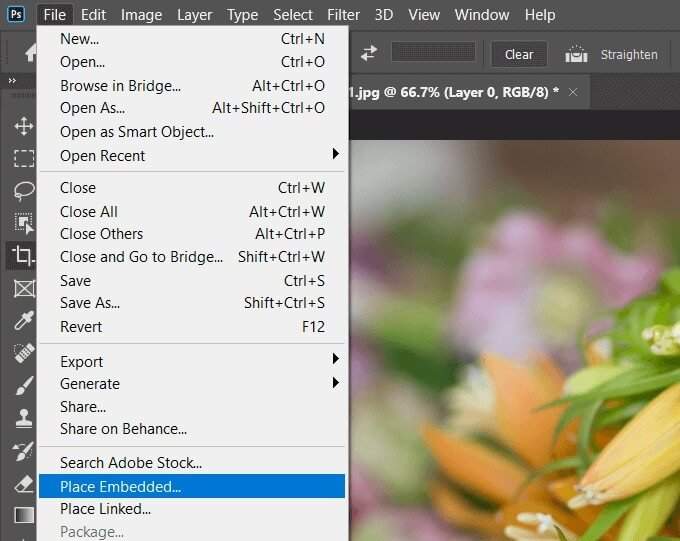The height and width of the screenshot is (541, 680).
Task: Choose Close Others menu entry
Action: [192, 234]
